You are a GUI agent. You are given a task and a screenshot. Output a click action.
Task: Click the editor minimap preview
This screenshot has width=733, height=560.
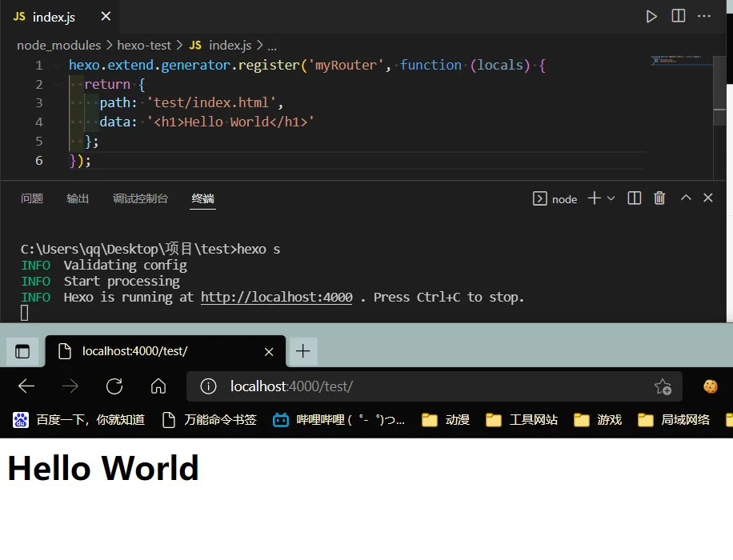682,60
